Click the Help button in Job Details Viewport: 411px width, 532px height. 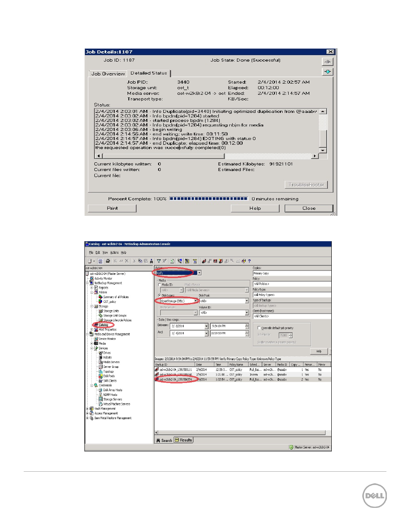click(x=255, y=208)
